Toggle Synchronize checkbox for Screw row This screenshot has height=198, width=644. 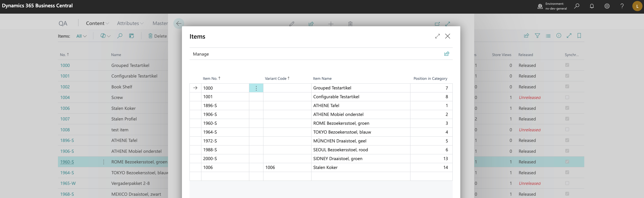567,97
